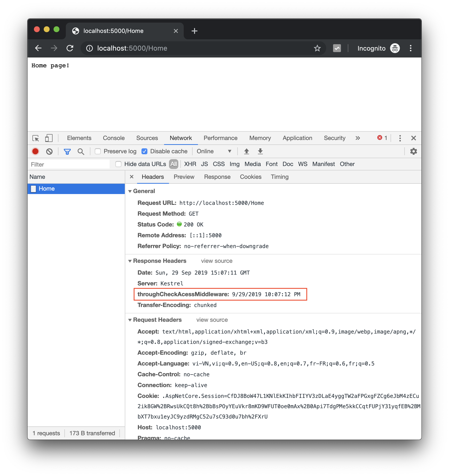
Task: Import HAR file with upload arrow
Action: (246, 151)
